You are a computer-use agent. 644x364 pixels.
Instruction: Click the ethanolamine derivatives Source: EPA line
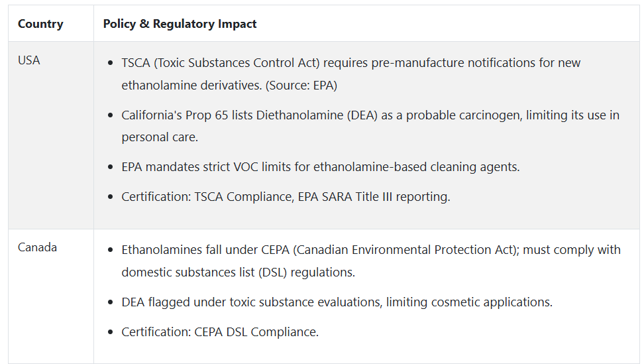[x=229, y=85]
